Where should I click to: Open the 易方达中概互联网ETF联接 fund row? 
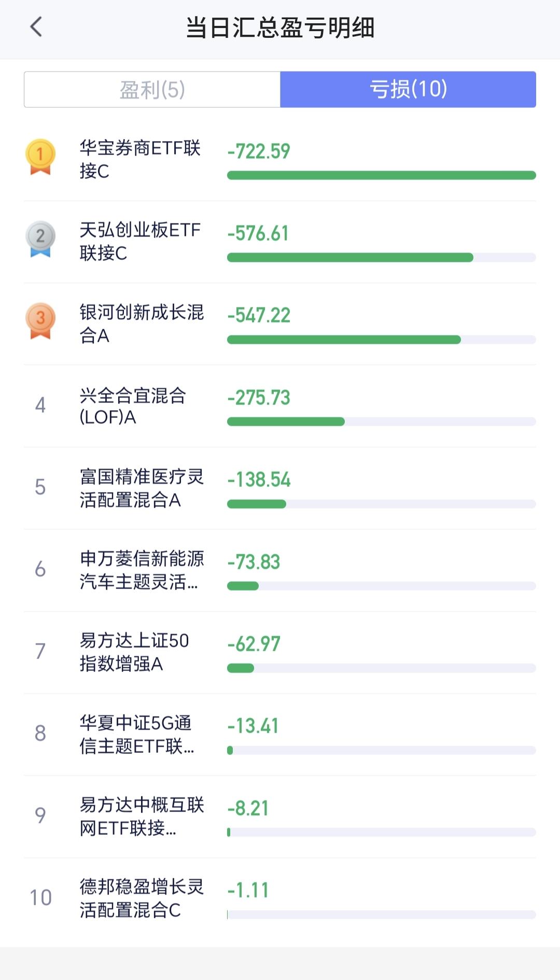[x=280, y=817]
